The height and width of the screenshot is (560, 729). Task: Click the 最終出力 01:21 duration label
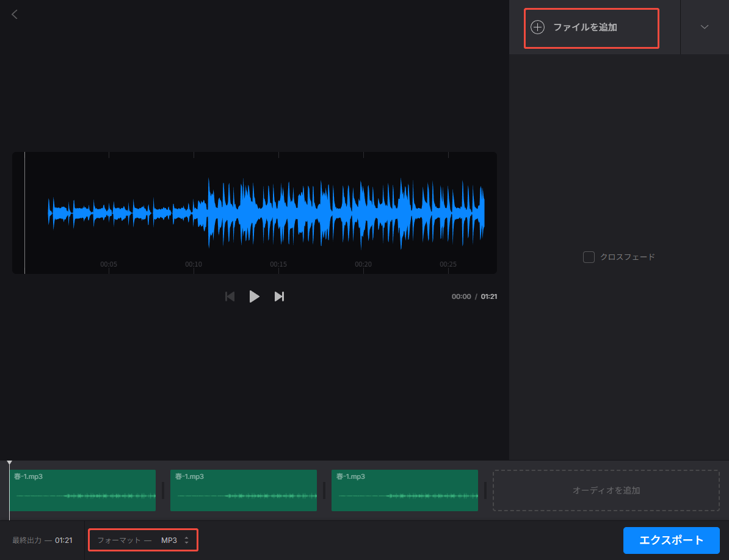(43, 540)
